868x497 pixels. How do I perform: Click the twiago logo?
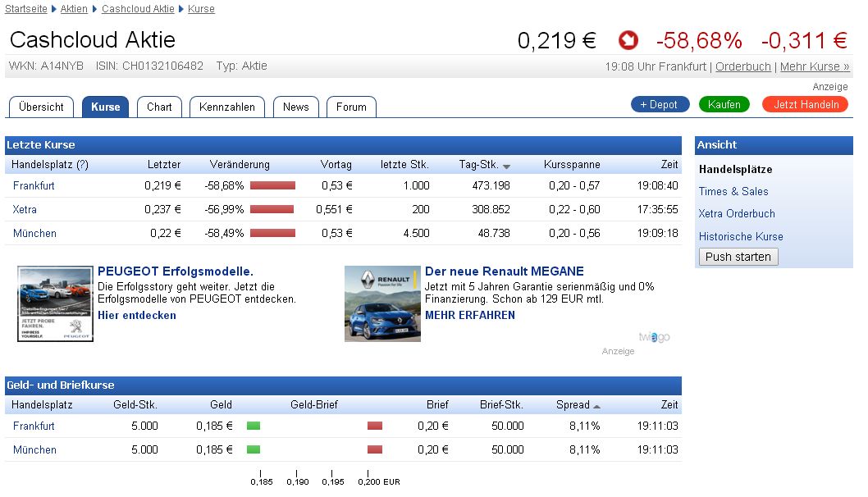pos(655,336)
